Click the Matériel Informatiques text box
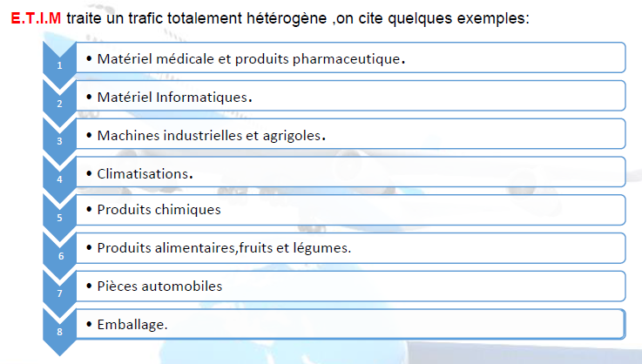 coord(351,96)
